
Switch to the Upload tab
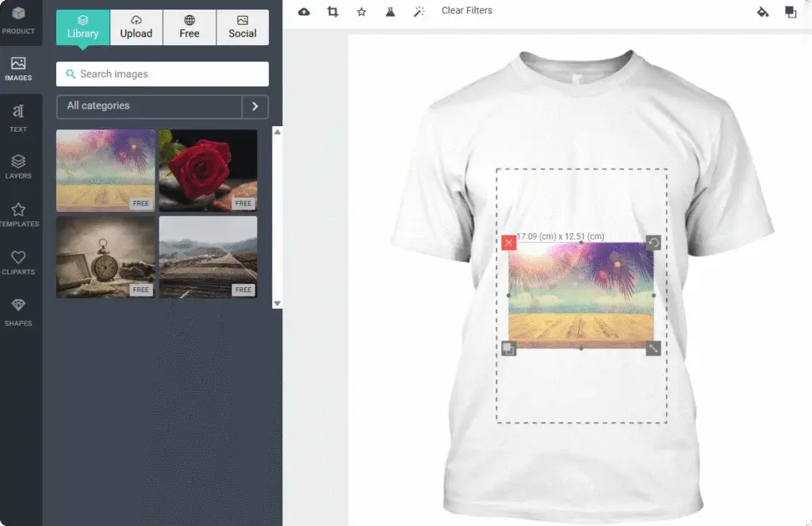click(136, 27)
